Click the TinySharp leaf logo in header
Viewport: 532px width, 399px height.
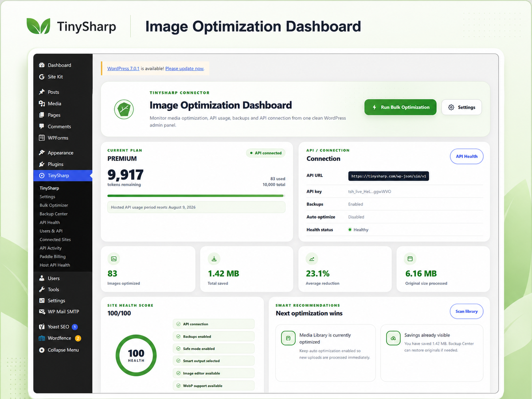tap(39, 26)
